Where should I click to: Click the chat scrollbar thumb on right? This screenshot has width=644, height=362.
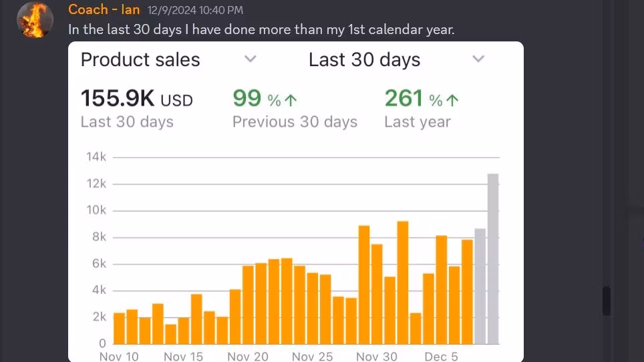pyautogui.click(x=606, y=301)
